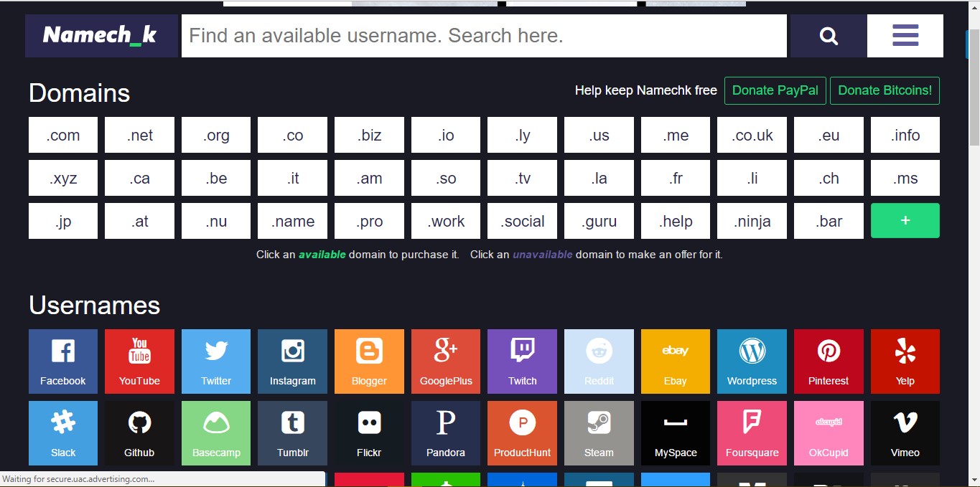Open the Vimeo tile
Viewport: 980px width, 487px height.
point(905,433)
